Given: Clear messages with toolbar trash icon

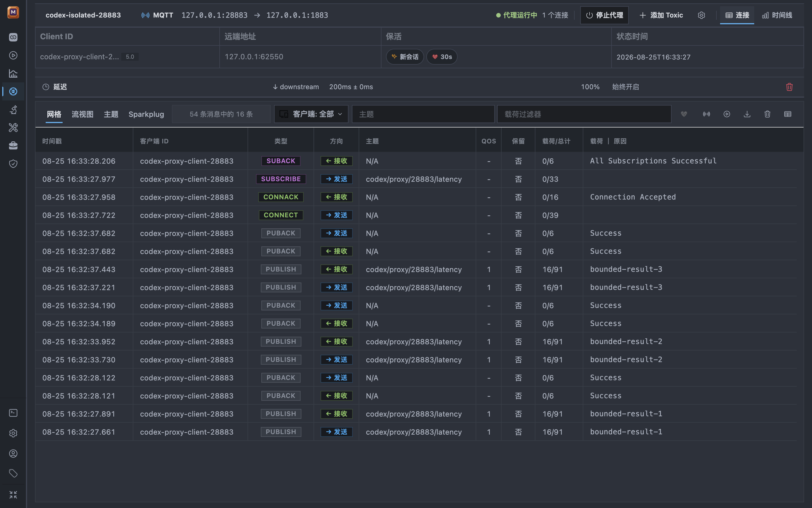Looking at the screenshot, I should pos(767,114).
